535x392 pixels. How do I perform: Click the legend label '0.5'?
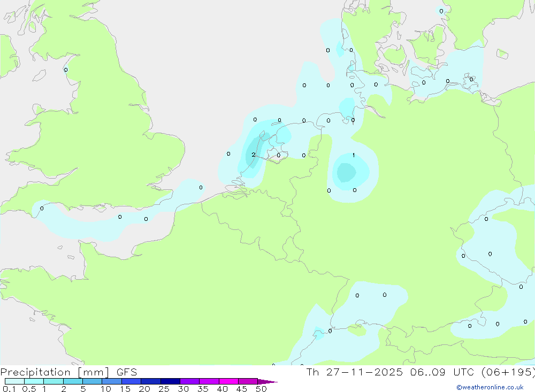[29, 389]
